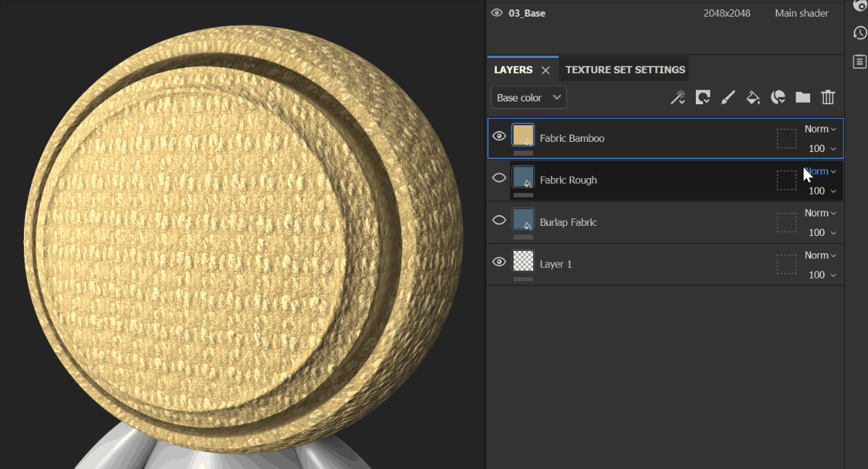The width and height of the screenshot is (868, 469).
Task: Click the Fabric Bamboo empty mask slot
Action: click(786, 138)
